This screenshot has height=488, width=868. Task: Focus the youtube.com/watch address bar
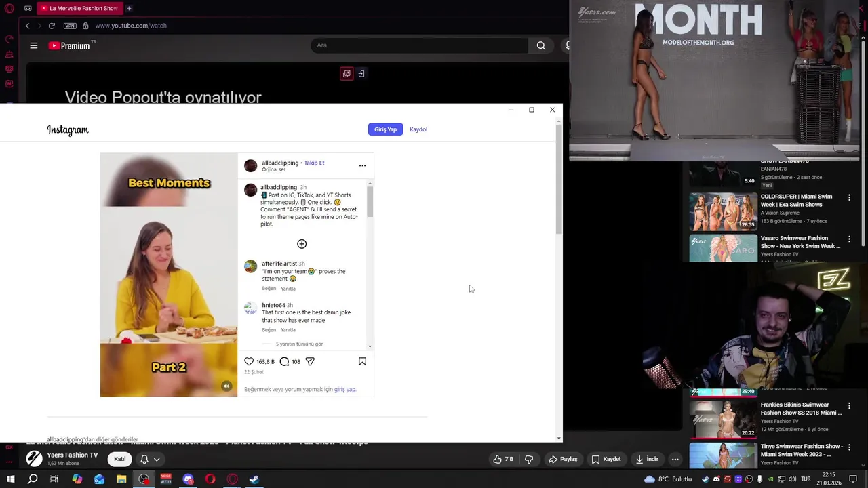coord(131,26)
